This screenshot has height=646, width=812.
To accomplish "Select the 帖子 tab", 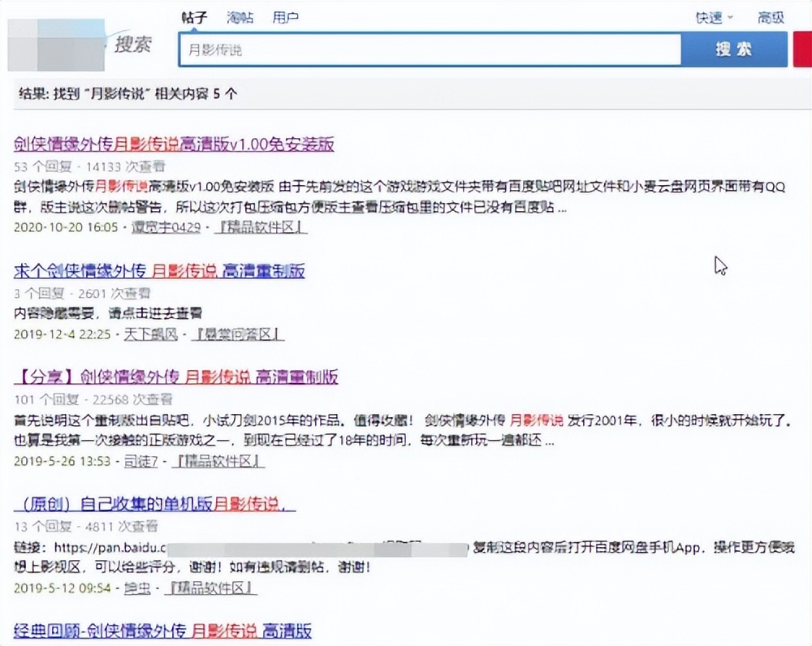I will [195, 16].
